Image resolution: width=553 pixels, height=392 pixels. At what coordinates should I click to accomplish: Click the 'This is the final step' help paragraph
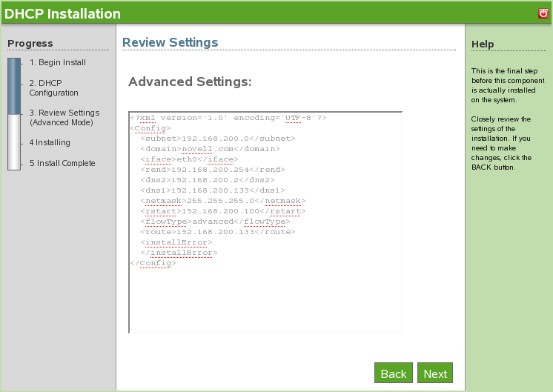pyautogui.click(x=508, y=85)
